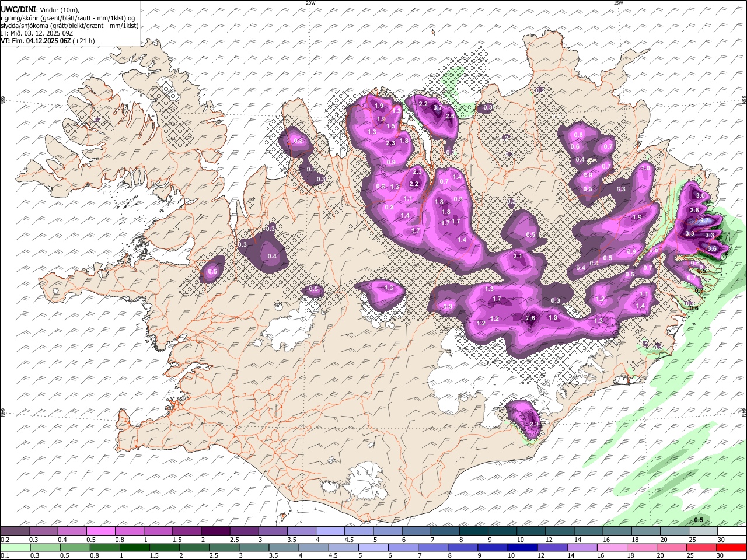Pick pale green rain swatch for 0.1 mm
This screenshot has height=560, width=747.
(15, 547)
